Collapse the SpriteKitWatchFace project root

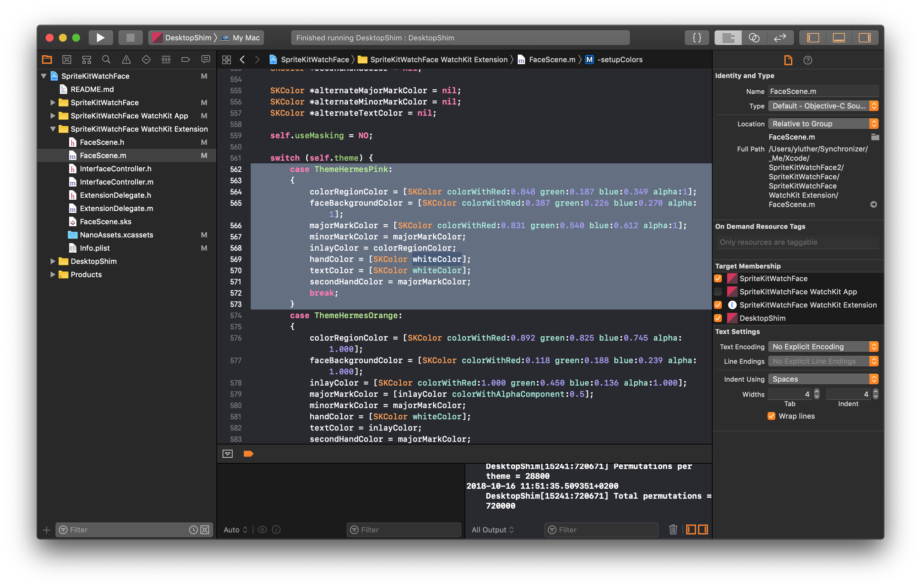pos(44,76)
